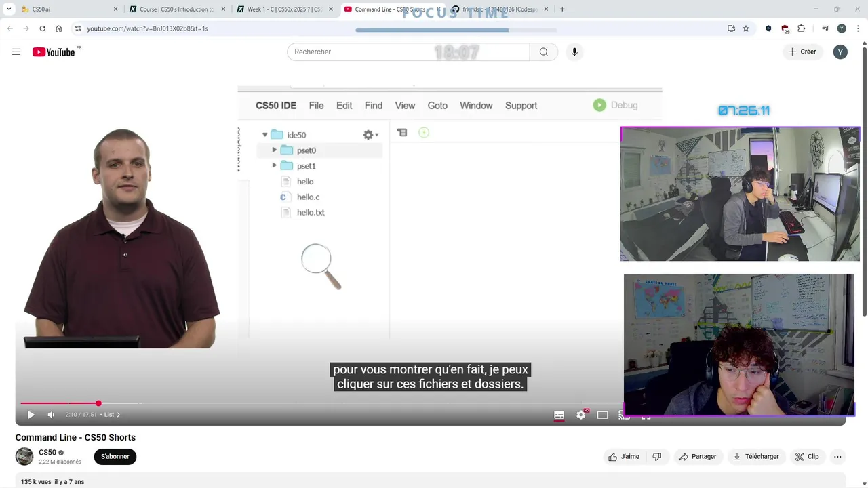Screen dimensions: 868x488
Task: Share the video via Partager
Action: tap(697, 457)
